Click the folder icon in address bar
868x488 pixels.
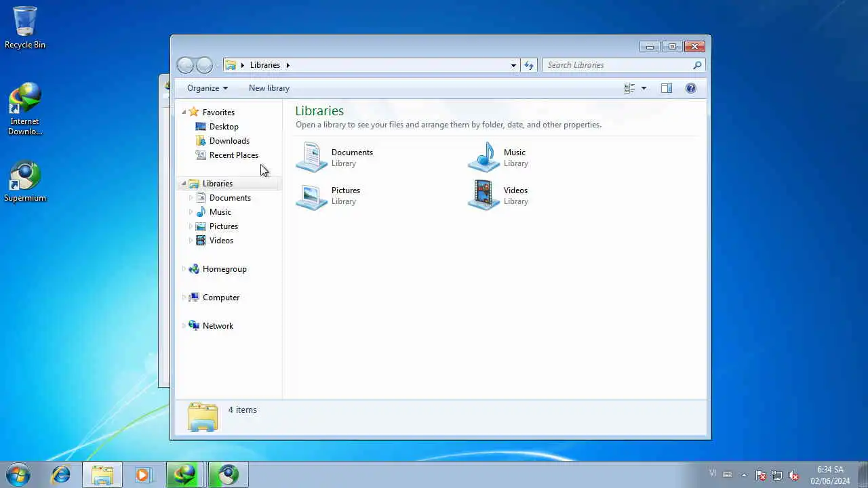pyautogui.click(x=231, y=65)
